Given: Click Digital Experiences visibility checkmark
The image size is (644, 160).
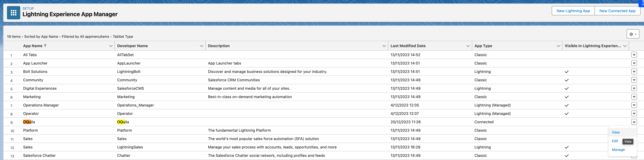Looking at the screenshot, I should 566,89.
